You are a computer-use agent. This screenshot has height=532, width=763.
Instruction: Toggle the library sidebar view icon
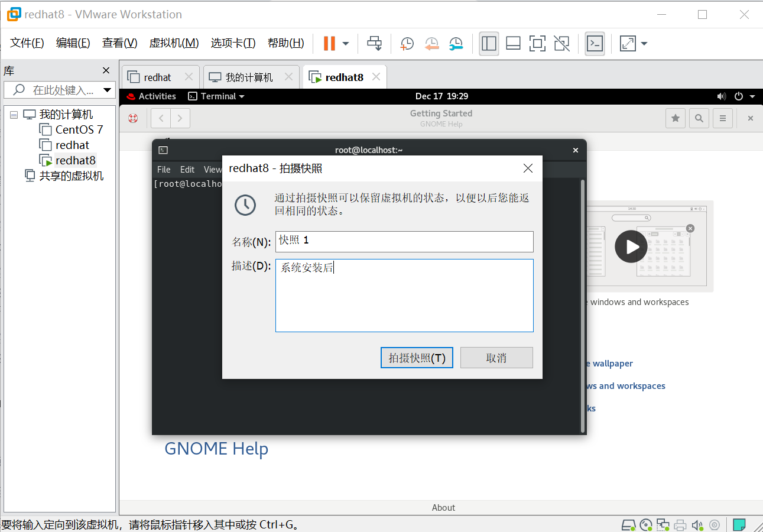pyautogui.click(x=489, y=43)
